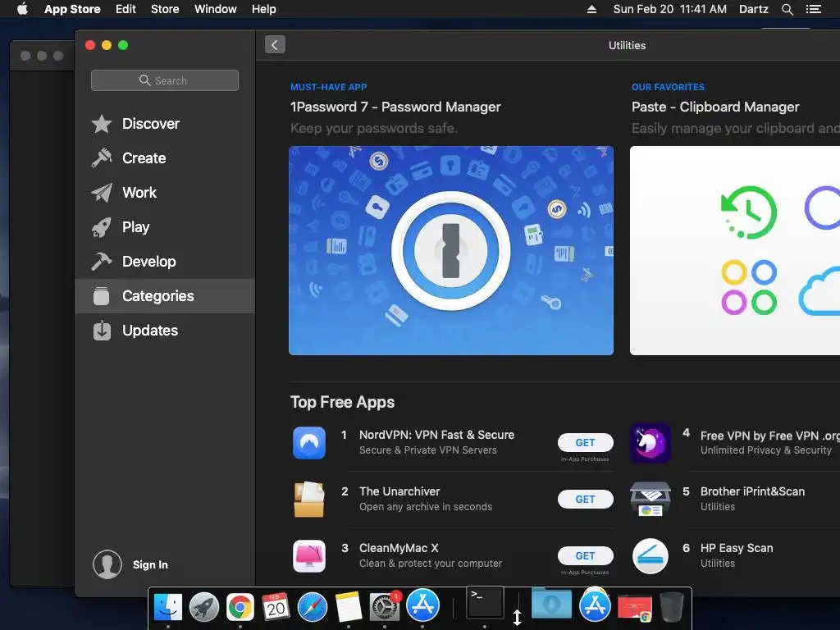
Task: Open the NordVPN app icon
Action: (309, 442)
